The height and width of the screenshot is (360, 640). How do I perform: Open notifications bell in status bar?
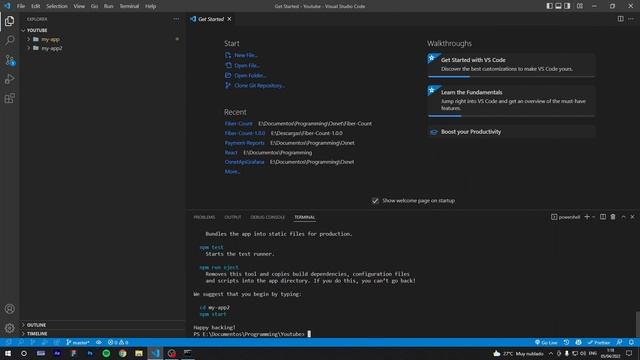(x=631, y=342)
